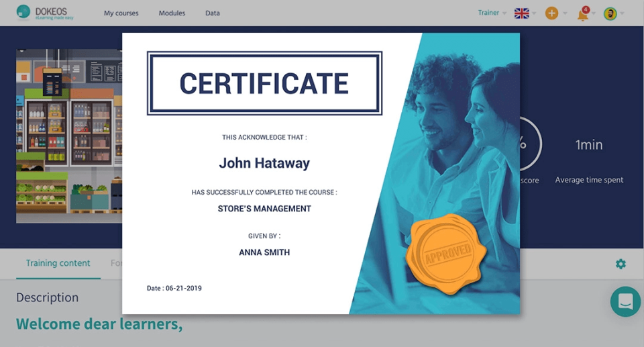Click the user profile avatar
Screen dimensions: 644x347
click(x=610, y=13)
